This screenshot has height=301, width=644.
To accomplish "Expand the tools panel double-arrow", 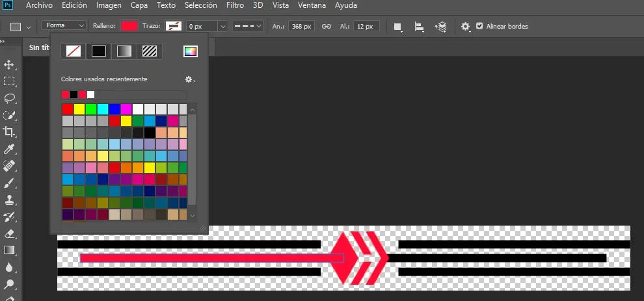I will (x=3, y=42).
